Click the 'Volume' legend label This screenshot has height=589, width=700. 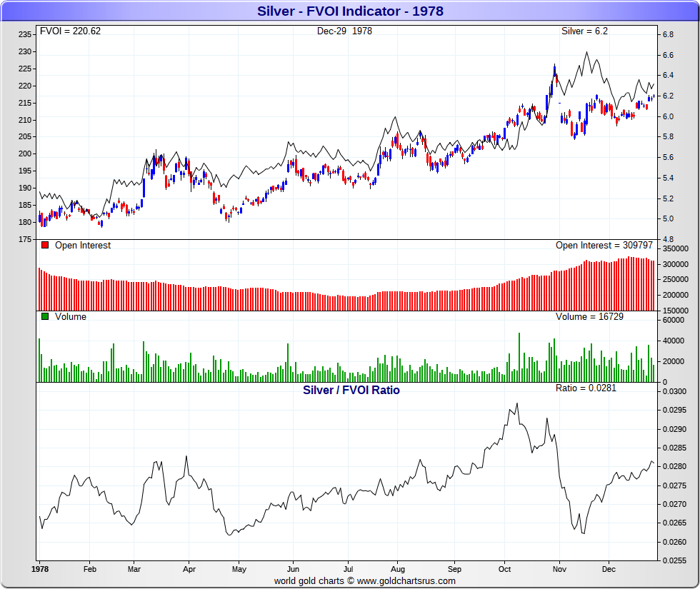pos(71,317)
